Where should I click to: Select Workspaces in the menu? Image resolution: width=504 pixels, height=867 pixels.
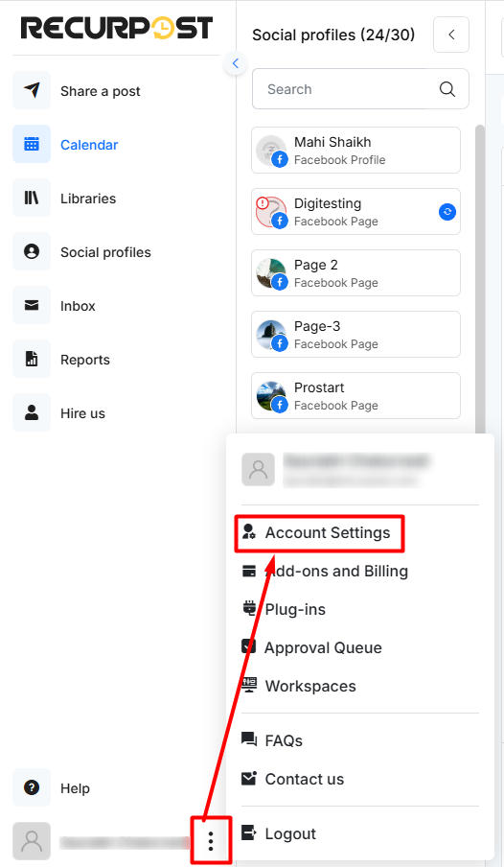pyautogui.click(x=310, y=686)
